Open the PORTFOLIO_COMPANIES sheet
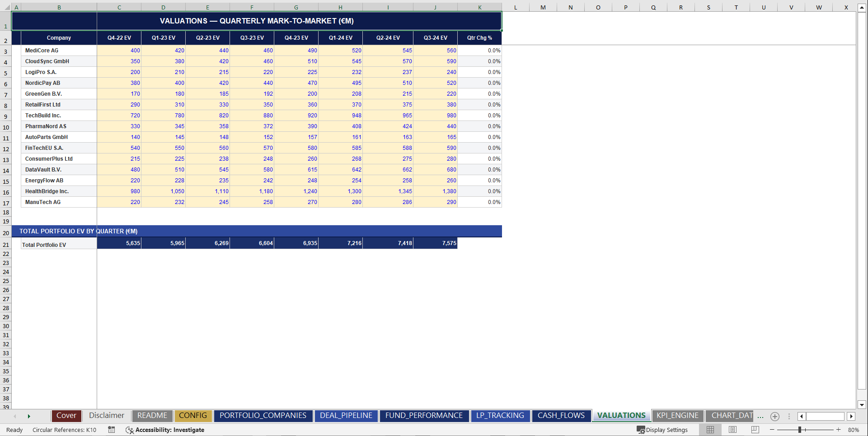Image resolution: width=868 pixels, height=436 pixels. 263,415
